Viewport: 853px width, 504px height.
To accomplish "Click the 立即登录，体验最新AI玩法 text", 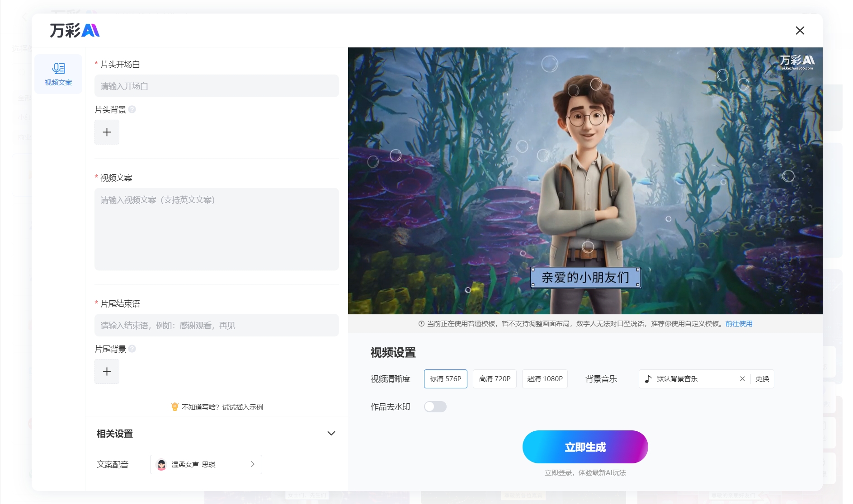I will [x=585, y=472].
